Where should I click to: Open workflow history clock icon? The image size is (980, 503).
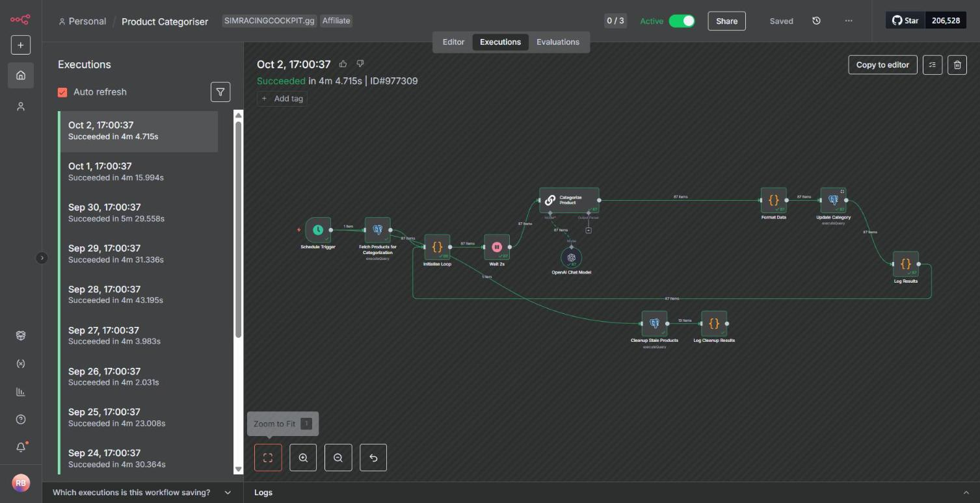[816, 21]
